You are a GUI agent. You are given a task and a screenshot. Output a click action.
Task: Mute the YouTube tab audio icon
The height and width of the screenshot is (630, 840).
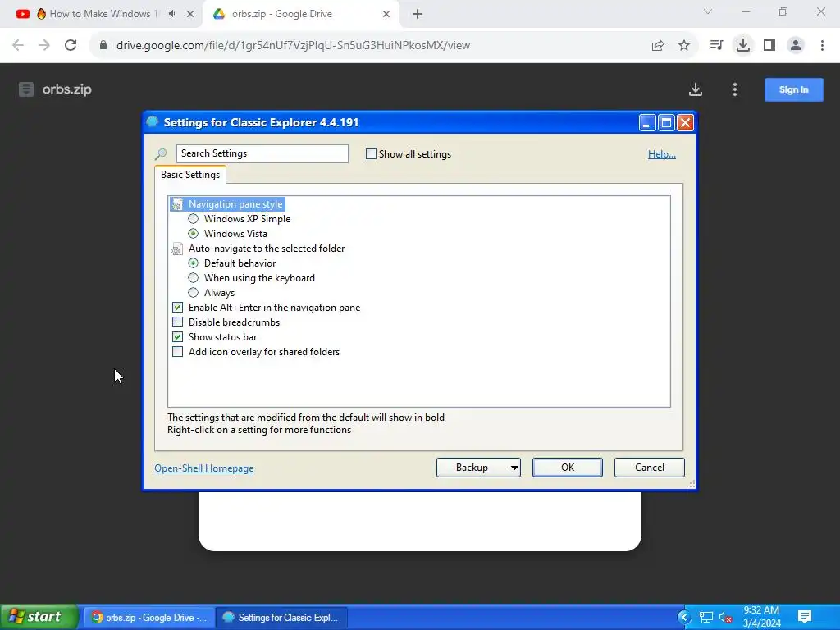click(172, 14)
